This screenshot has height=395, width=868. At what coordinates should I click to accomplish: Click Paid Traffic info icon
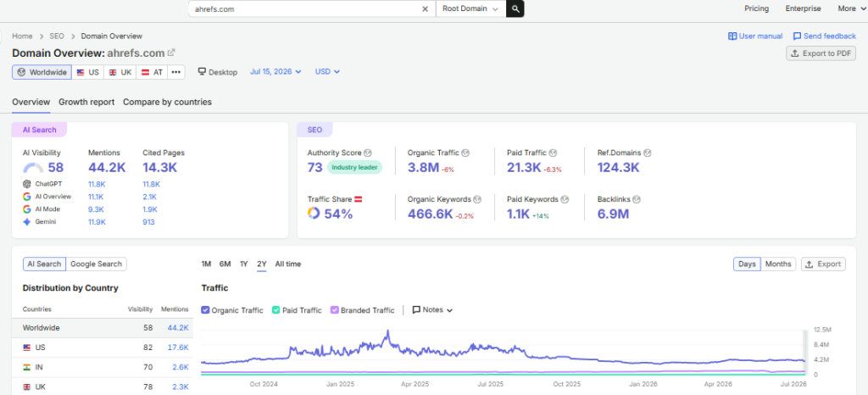coord(553,153)
